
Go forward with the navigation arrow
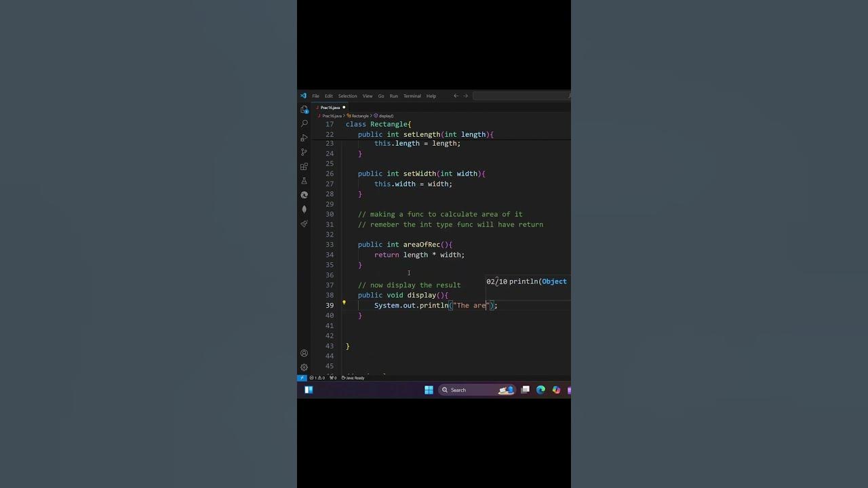coord(465,96)
